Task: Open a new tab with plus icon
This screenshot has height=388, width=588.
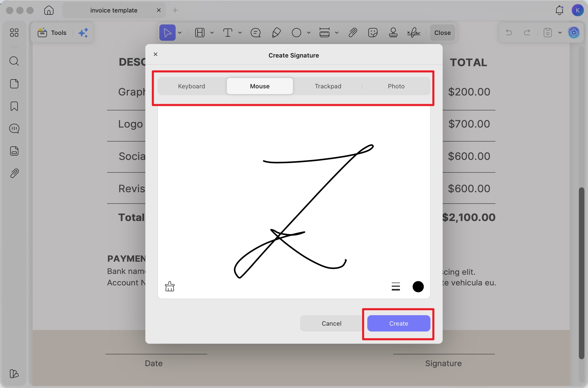Action: coord(175,10)
